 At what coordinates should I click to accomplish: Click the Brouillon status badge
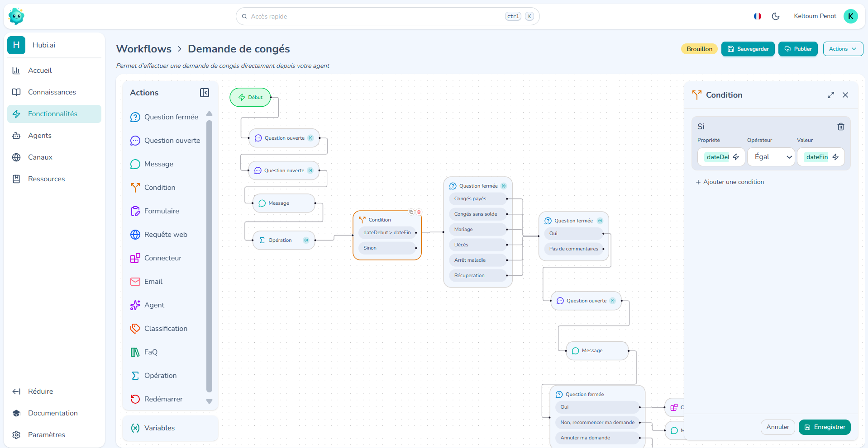699,49
